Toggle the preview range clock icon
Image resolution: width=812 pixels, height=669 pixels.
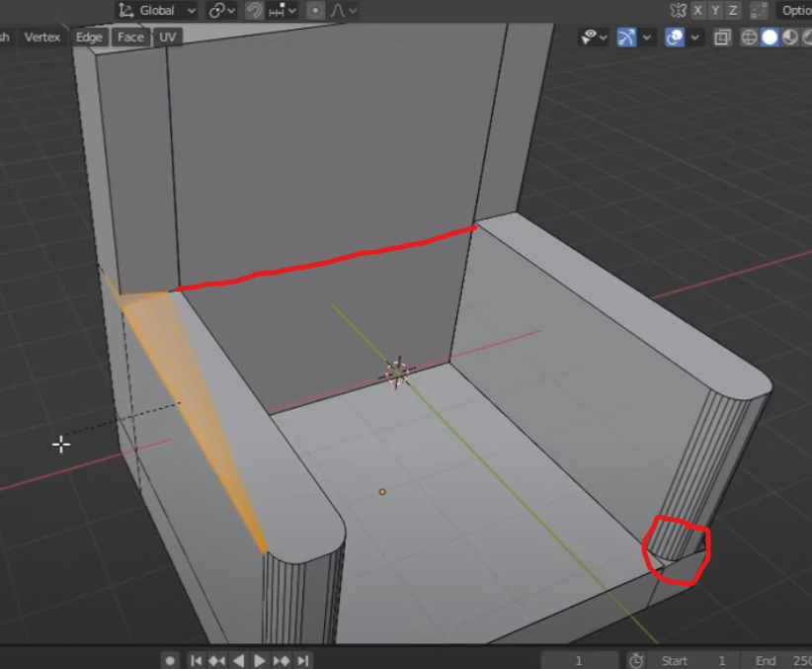pyautogui.click(x=636, y=661)
